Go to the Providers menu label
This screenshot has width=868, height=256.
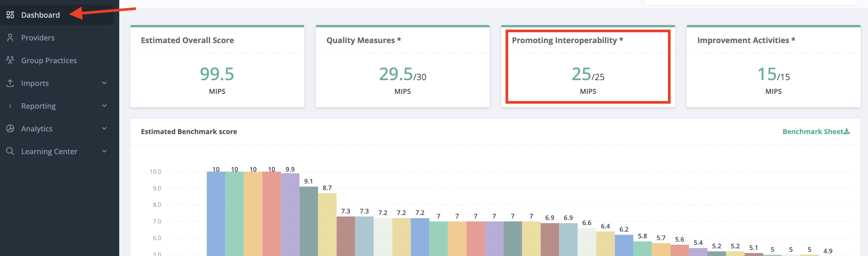point(38,38)
